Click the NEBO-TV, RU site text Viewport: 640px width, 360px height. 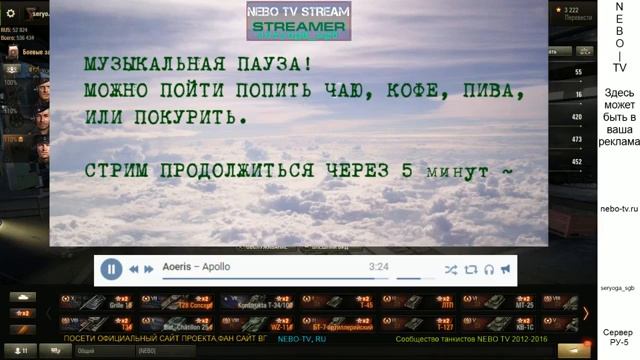pos(302,339)
